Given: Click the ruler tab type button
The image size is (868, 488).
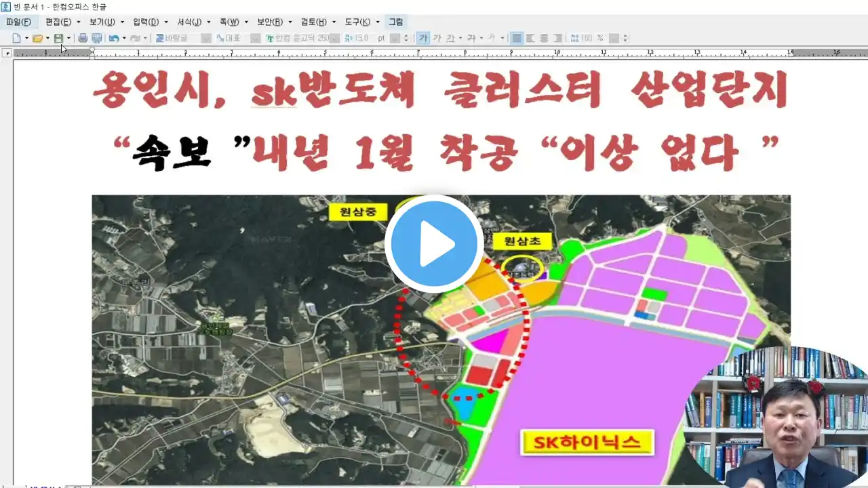Looking at the screenshot, I should coord(7,53).
